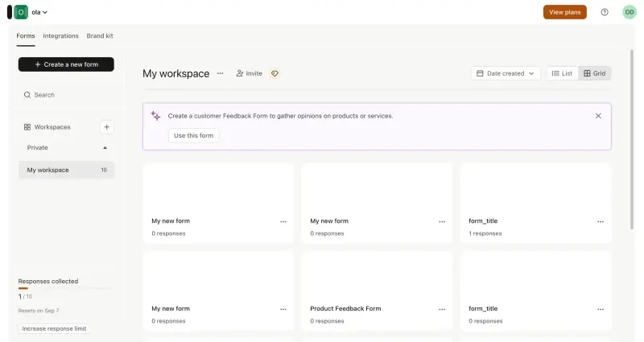Click the sparkle AI suggestion icon

pyautogui.click(x=155, y=116)
